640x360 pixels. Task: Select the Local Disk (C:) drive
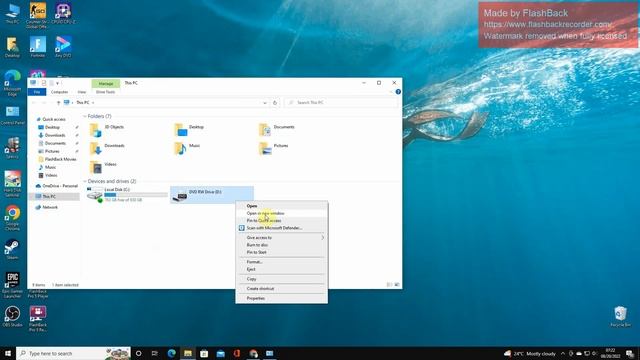pyautogui.click(x=127, y=194)
